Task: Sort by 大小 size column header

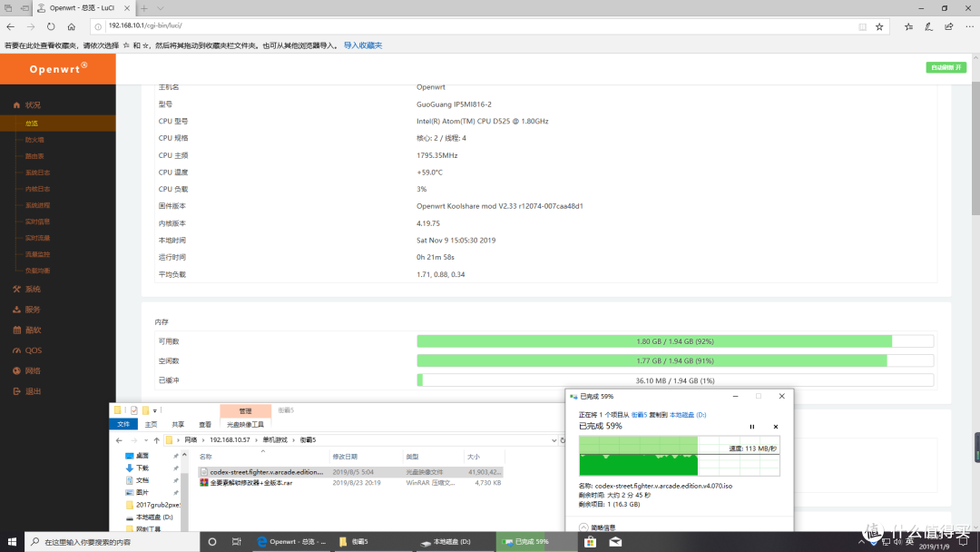Action: pos(474,457)
